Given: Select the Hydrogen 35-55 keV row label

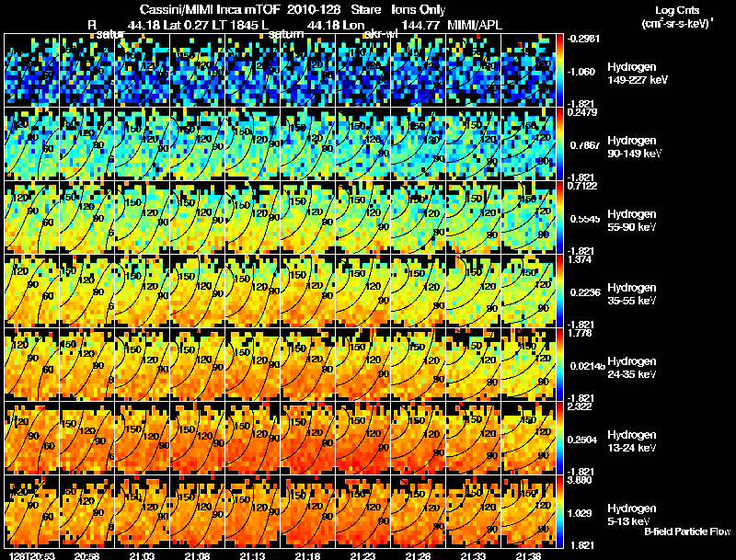Looking at the screenshot, I should point(632,293).
